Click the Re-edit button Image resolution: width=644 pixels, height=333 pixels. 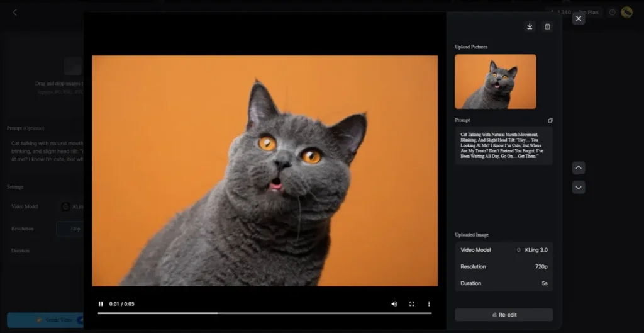click(504, 315)
